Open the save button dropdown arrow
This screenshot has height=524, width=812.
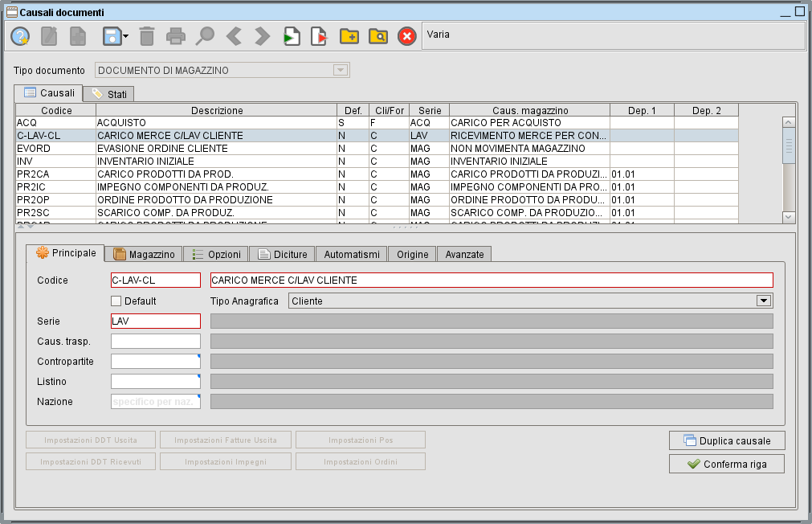[x=126, y=36]
